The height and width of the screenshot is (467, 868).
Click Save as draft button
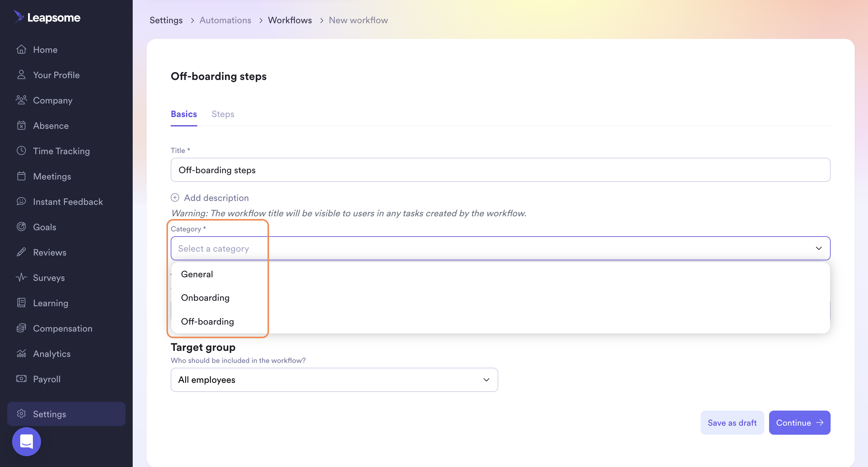coord(732,423)
